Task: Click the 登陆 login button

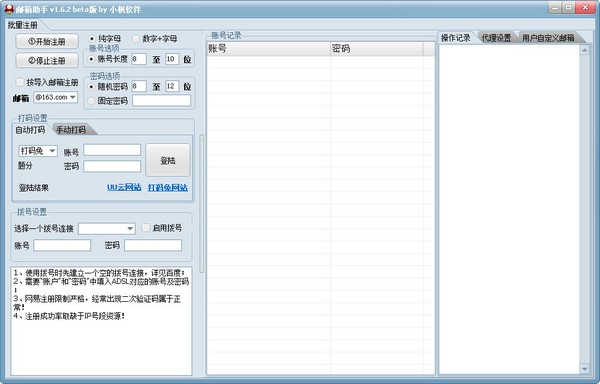Action: click(x=168, y=160)
